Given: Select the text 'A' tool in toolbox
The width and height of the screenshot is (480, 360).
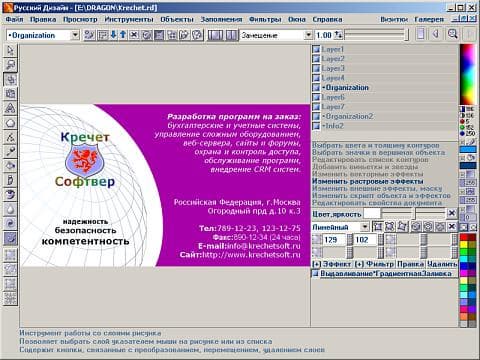Looking at the screenshot, I should point(10,108).
